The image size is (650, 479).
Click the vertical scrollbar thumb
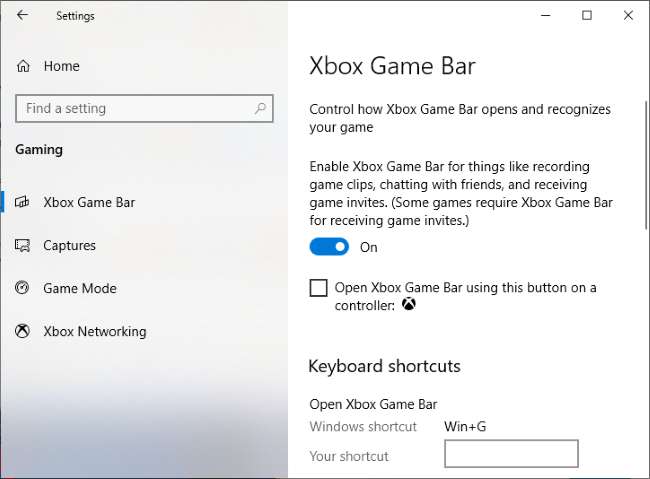tap(646, 165)
